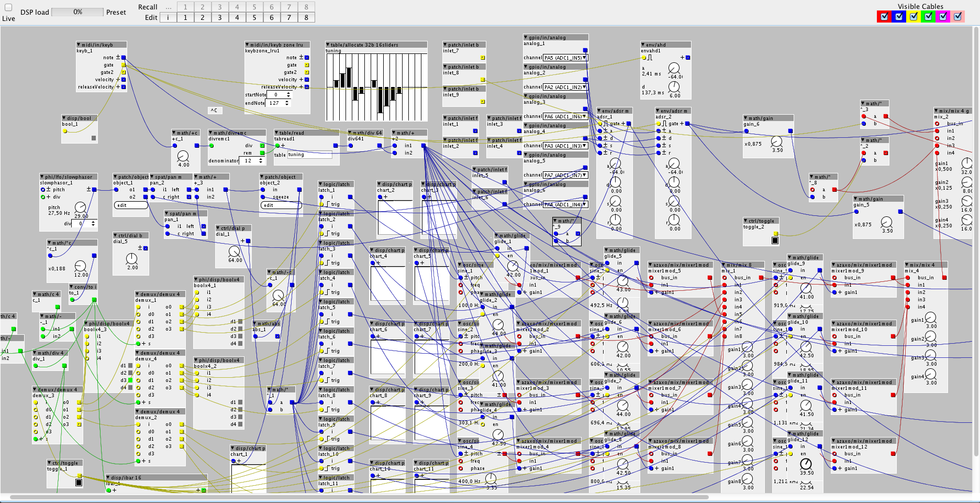The image size is (980, 503).
Task: Click the dial_5 knob showing 2.00
Action: point(131,258)
